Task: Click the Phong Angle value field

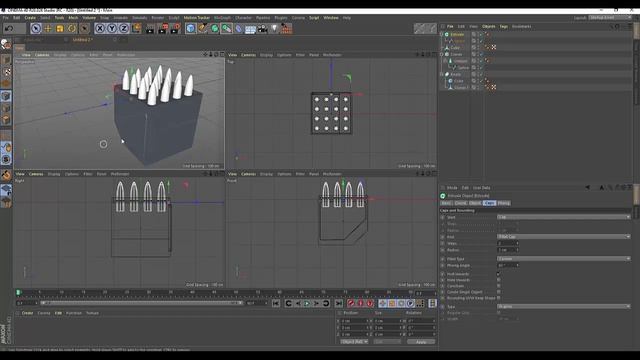Action: tap(508, 265)
